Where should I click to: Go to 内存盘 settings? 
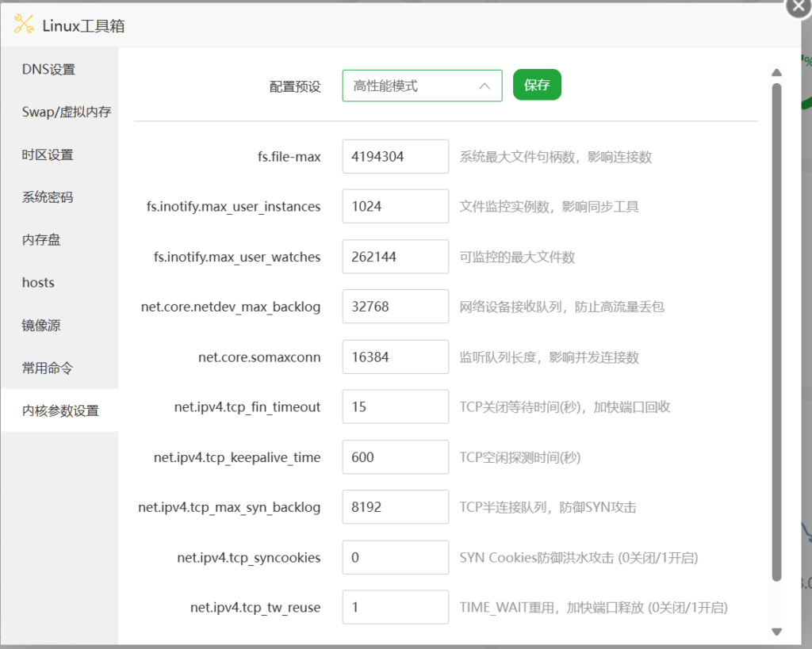pos(41,240)
